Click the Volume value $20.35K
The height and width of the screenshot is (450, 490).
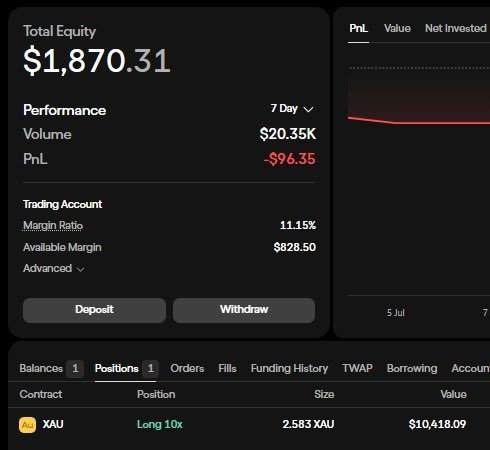288,134
